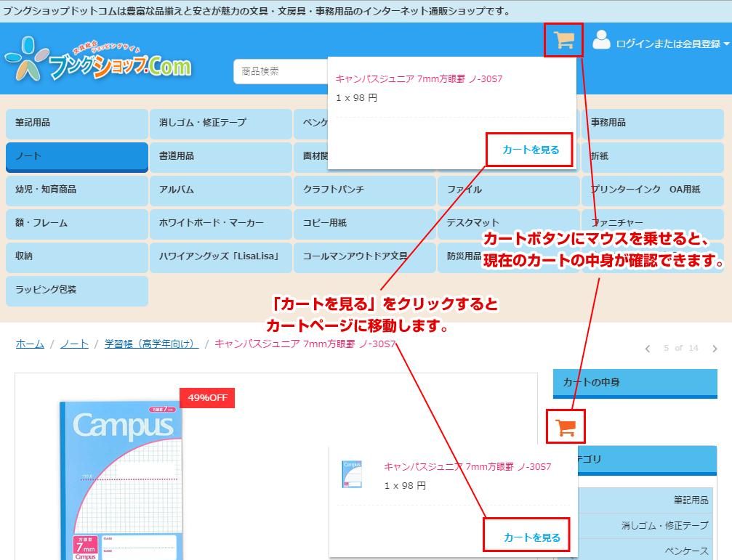Open the ラッピング包装 category
Image resolution: width=732 pixels, height=560 pixels.
[x=77, y=291]
